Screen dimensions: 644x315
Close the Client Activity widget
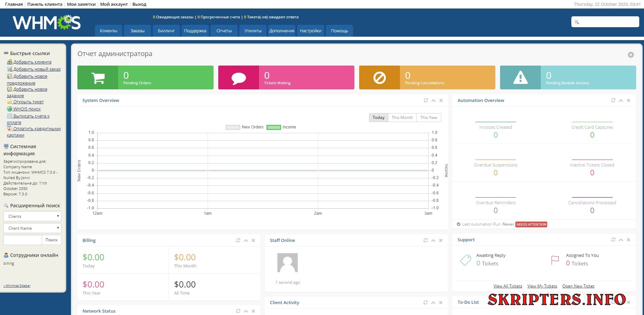pos(441,302)
